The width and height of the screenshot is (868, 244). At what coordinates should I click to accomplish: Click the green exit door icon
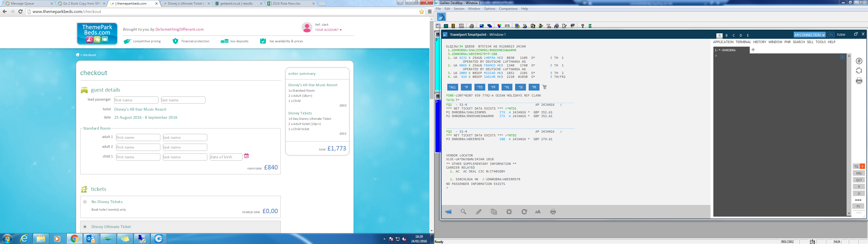tap(590, 26)
